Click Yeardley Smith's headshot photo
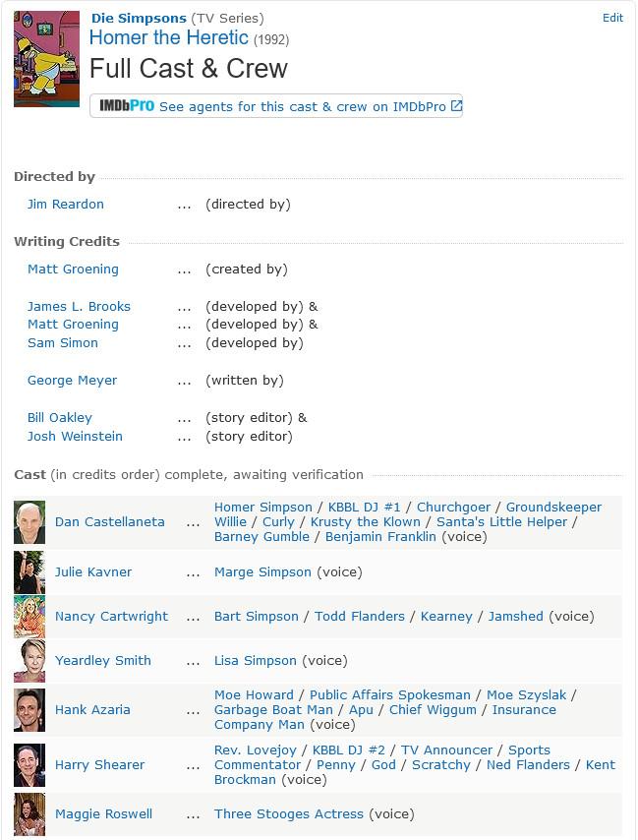This screenshot has width=638, height=840. click(x=29, y=661)
